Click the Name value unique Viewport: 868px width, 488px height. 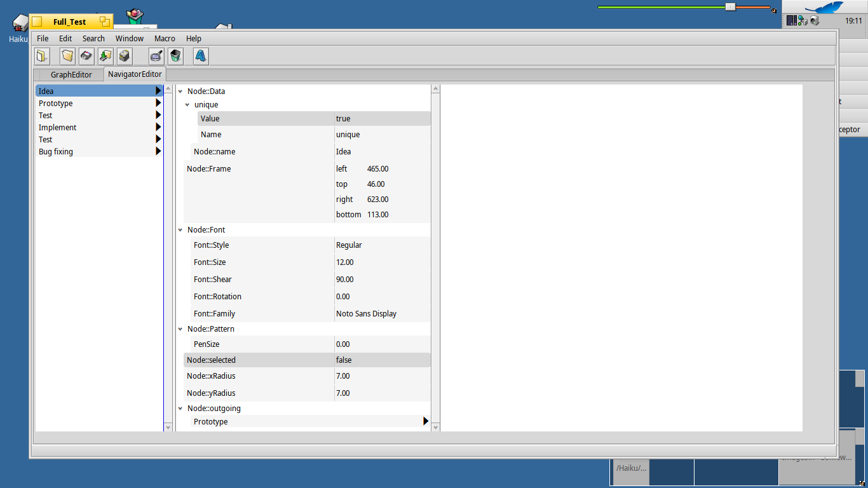click(x=348, y=135)
